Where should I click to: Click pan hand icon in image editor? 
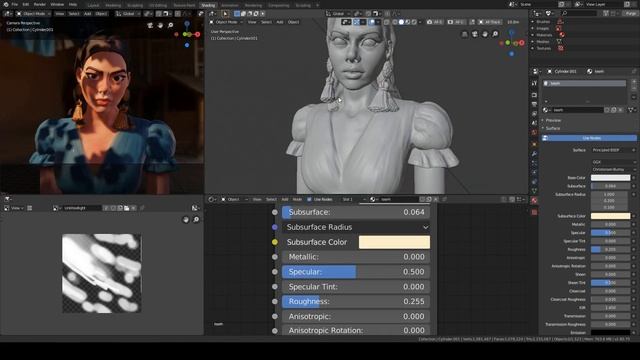186,220
